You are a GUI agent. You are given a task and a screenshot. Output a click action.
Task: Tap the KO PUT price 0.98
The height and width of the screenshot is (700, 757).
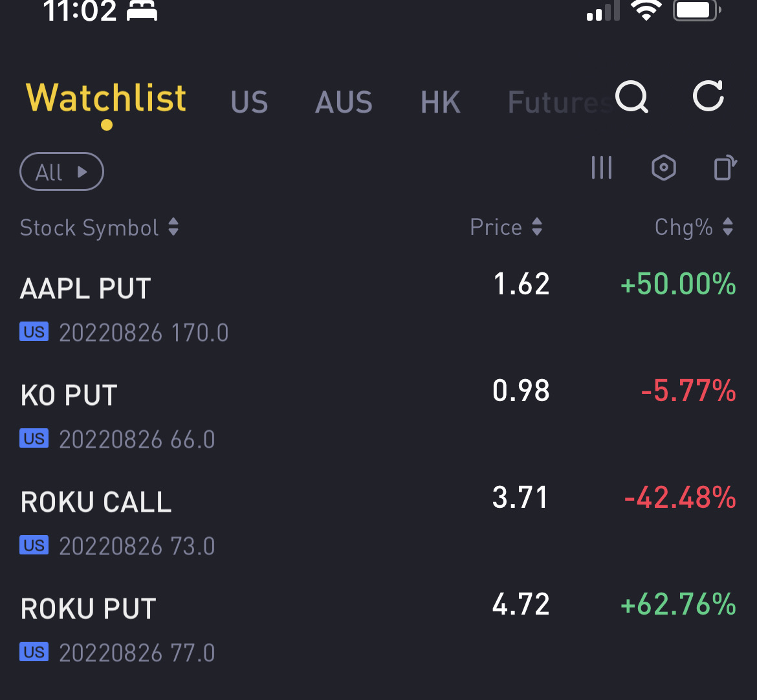click(521, 391)
